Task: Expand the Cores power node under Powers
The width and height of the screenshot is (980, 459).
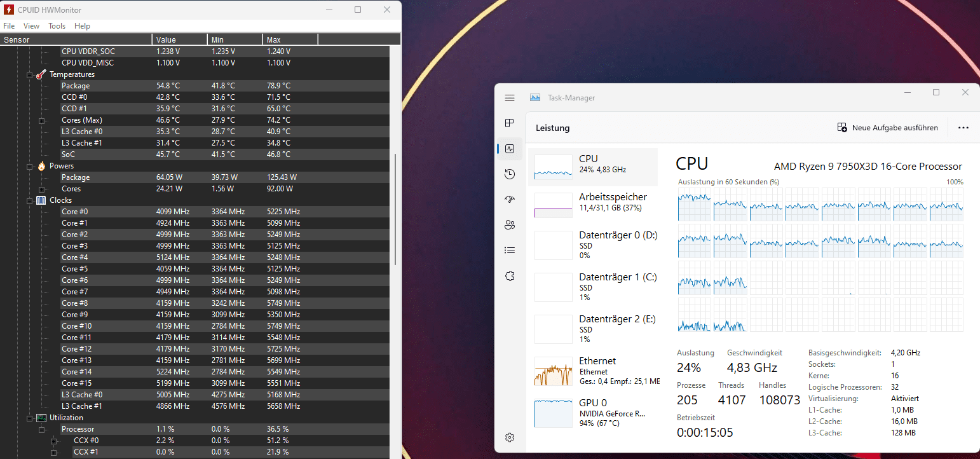Action: [x=41, y=189]
